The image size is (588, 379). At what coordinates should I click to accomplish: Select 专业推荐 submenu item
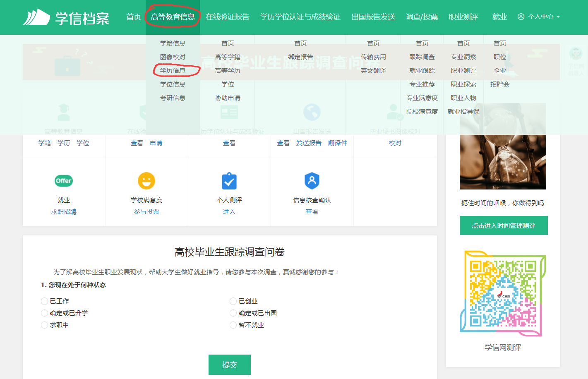click(x=422, y=84)
